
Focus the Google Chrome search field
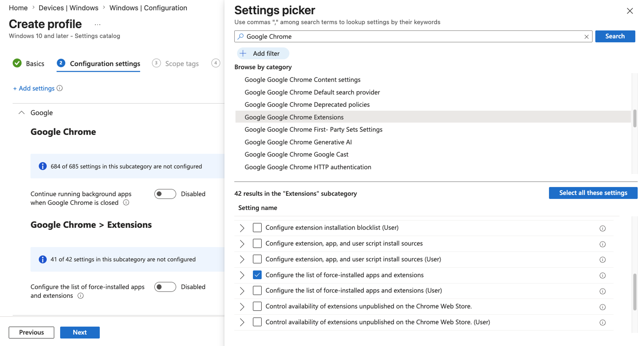point(413,36)
